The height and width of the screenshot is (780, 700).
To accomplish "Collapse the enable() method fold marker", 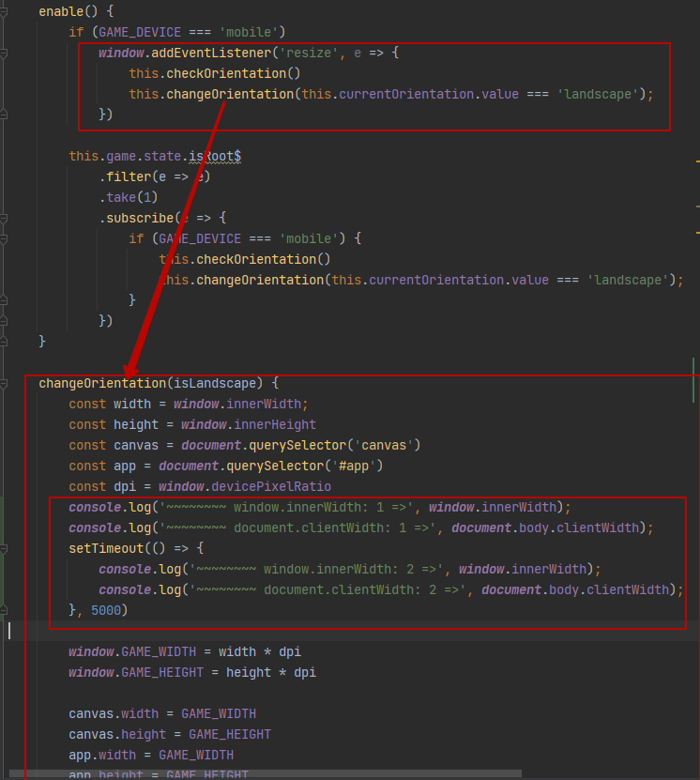I will tap(3, 11).
